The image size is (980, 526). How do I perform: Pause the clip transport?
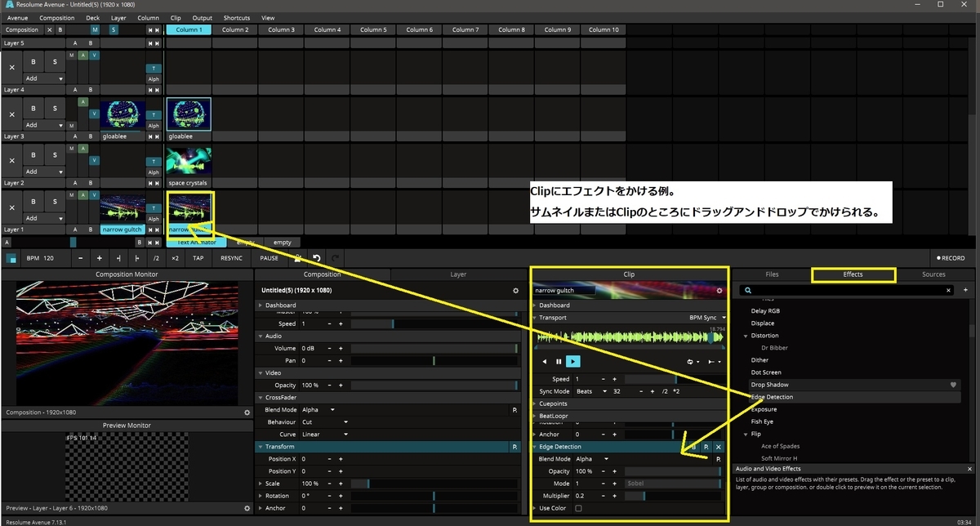(x=559, y=361)
